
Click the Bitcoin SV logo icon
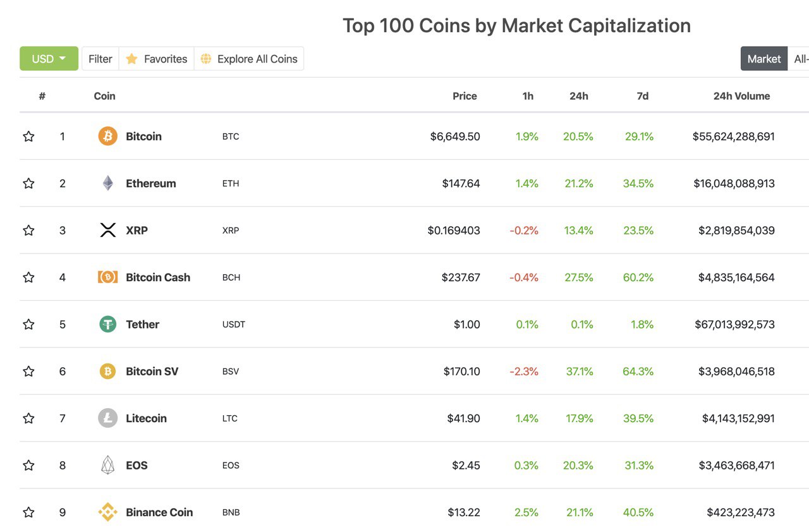107,371
